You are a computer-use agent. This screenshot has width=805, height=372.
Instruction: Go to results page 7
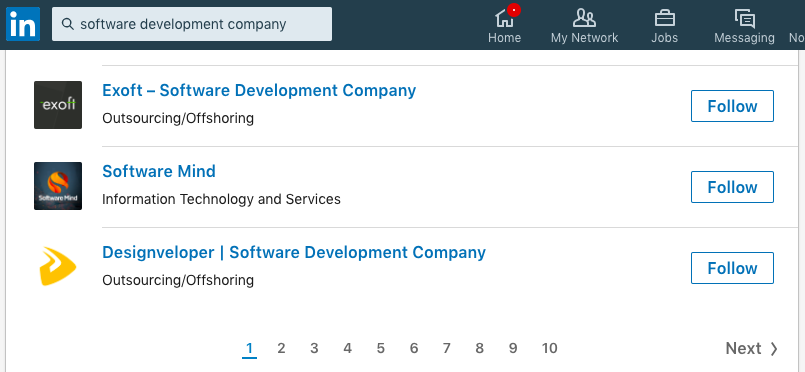447,348
